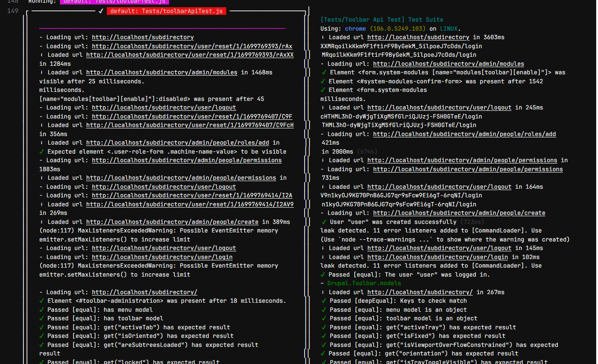
Task: Click 'get("isOriented") has expected result' line
Action: (137, 336)
